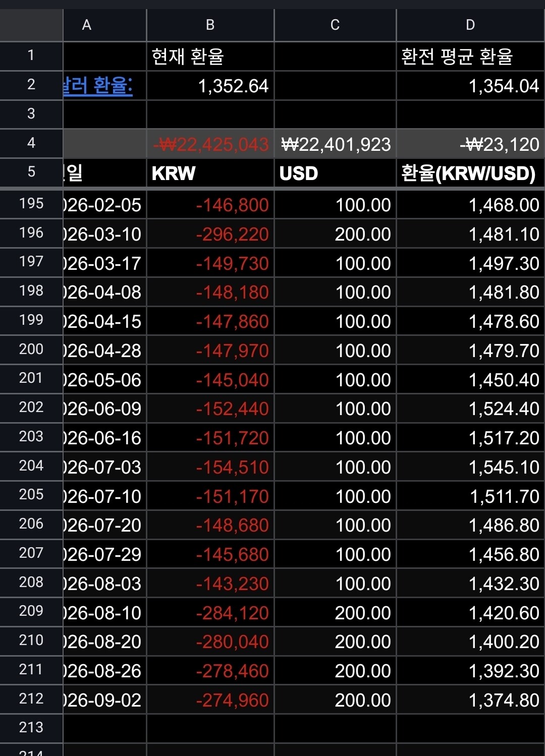Image resolution: width=545 pixels, height=756 pixels.
Task: Click the 환율(KRW/USD) header cell
Action: [x=470, y=173]
